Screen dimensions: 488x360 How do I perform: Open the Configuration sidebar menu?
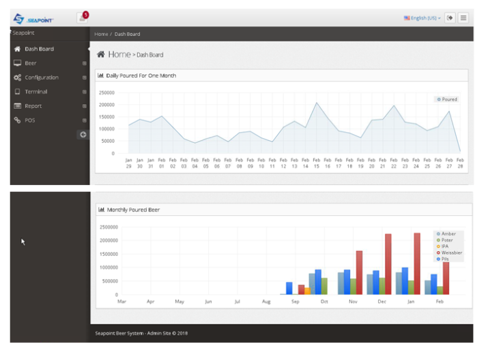(x=50, y=78)
